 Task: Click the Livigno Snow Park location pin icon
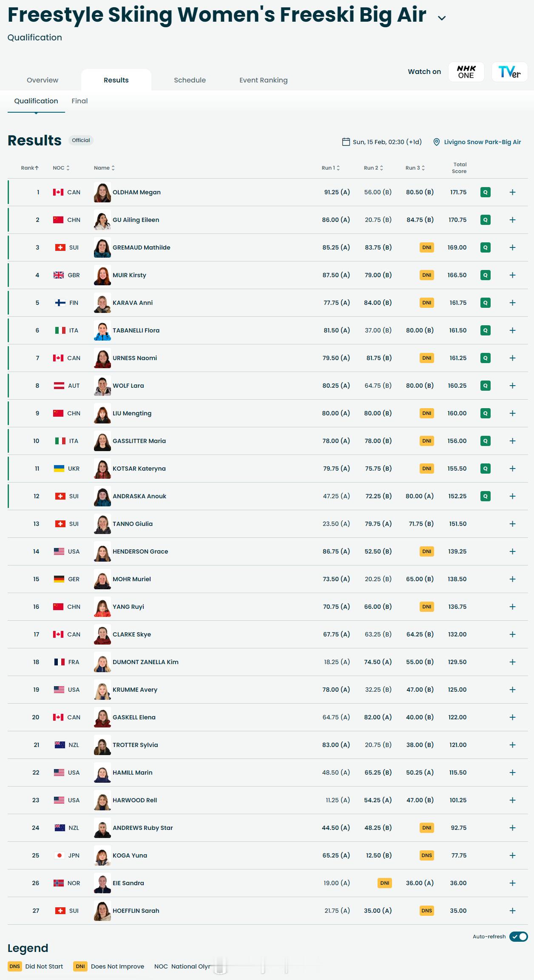tap(436, 142)
